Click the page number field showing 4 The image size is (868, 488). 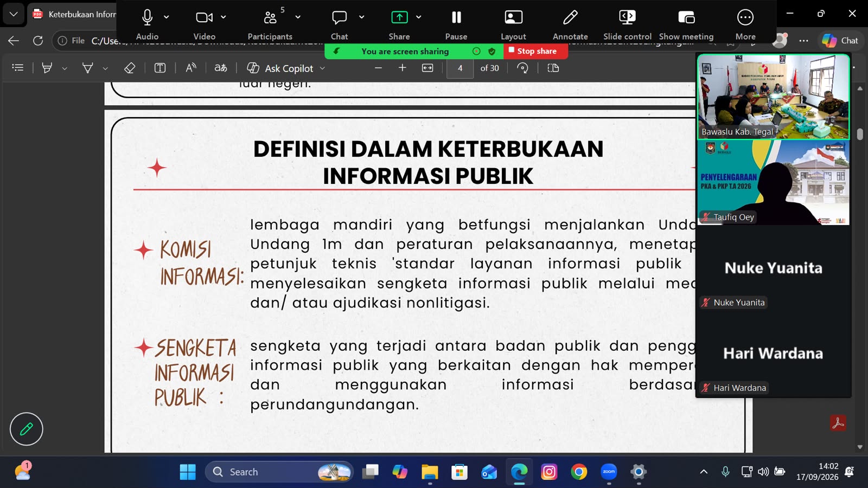click(460, 68)
